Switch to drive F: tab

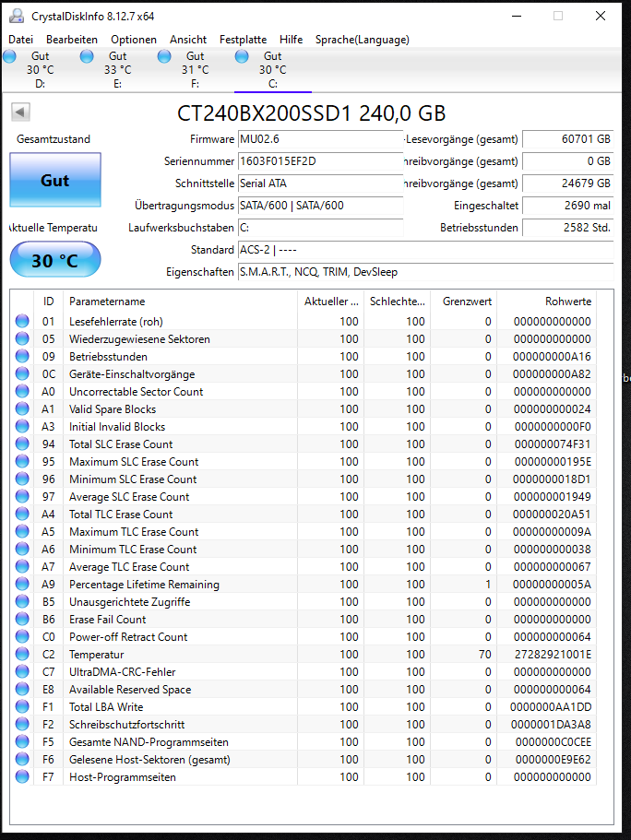point(196,70)
